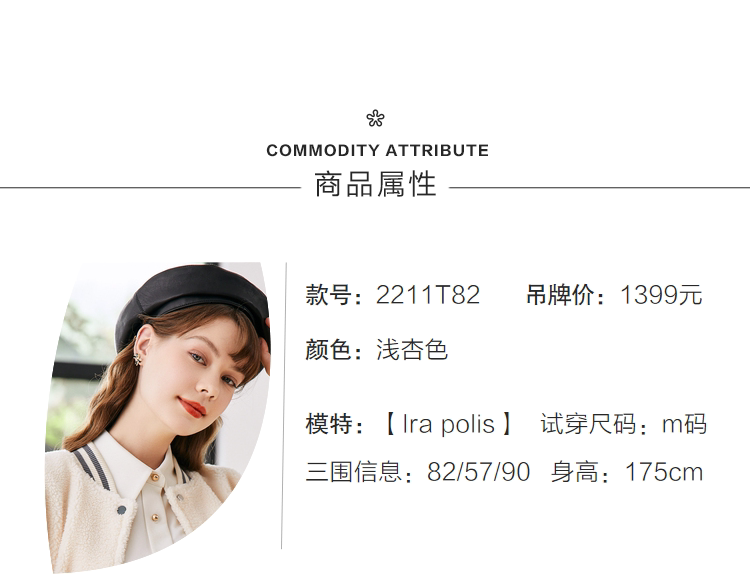
Task: Select the style number 2211T82
Action: click(428, 296)
